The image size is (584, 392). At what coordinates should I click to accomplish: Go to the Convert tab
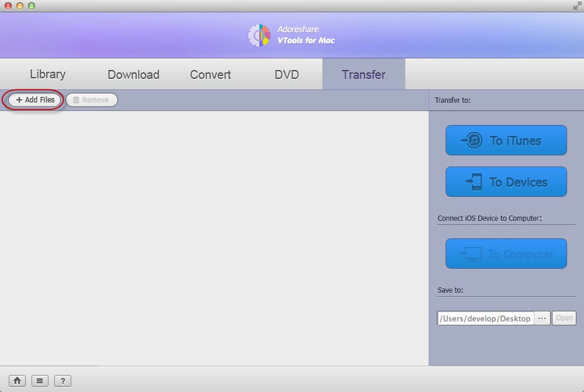pos(210,74)
